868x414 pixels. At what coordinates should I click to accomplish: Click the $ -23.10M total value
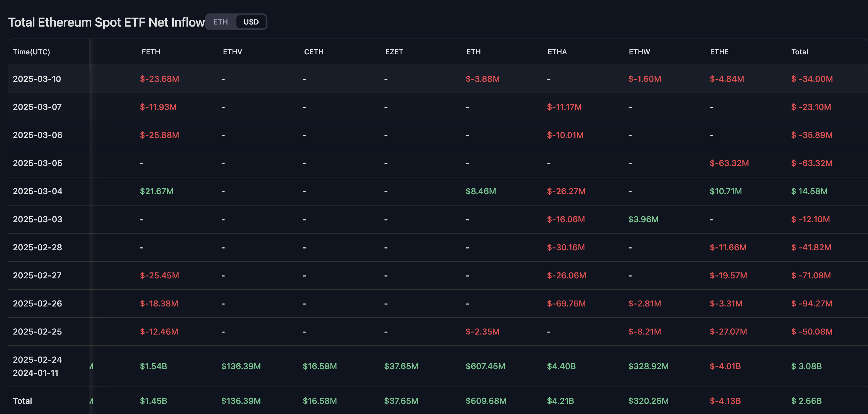(811, 107)
